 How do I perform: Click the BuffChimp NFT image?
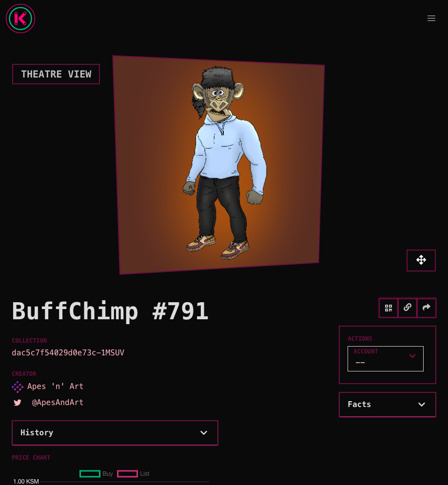coord(218,165)
